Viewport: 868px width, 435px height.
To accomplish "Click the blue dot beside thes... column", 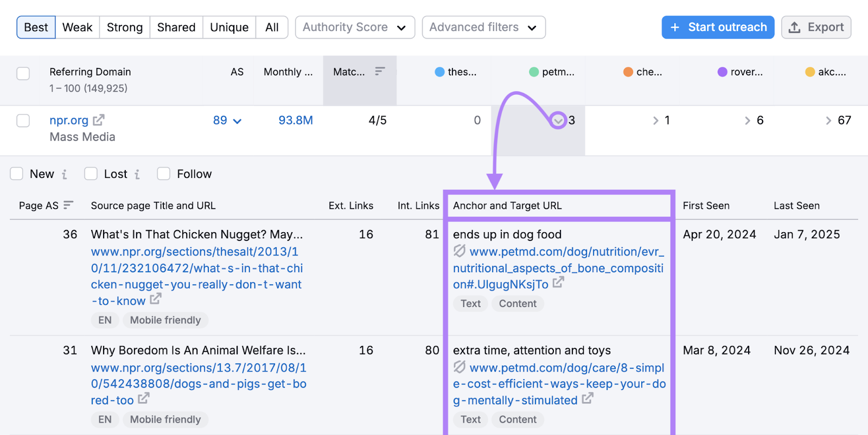I will pyautogui.click(x=439, y=72).
